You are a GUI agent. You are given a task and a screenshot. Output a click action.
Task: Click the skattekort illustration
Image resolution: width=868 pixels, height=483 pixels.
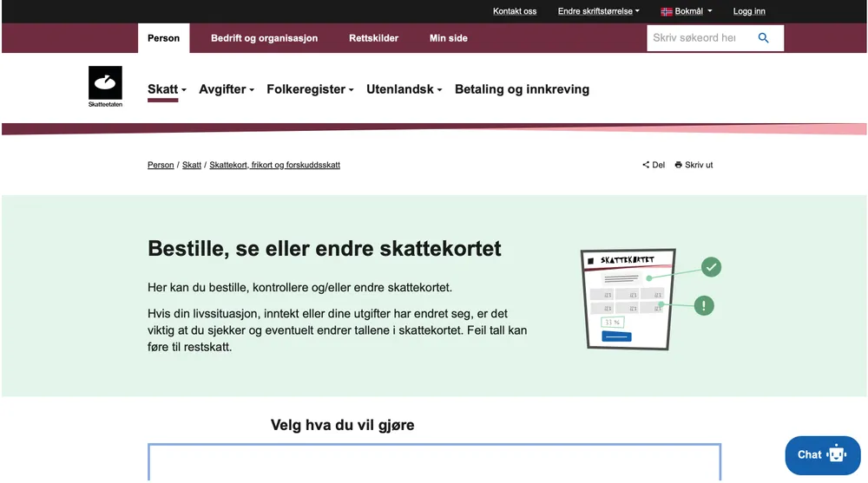pos(642,297)
